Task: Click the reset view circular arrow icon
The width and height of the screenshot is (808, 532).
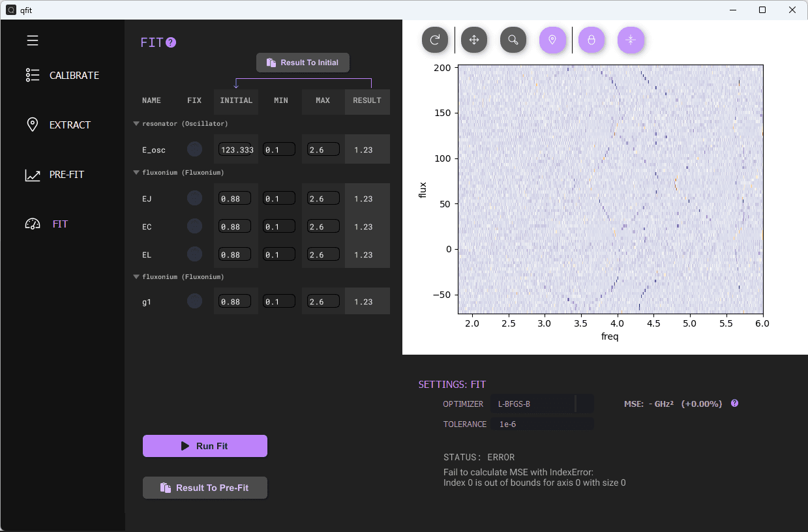Action: point(435,40)
